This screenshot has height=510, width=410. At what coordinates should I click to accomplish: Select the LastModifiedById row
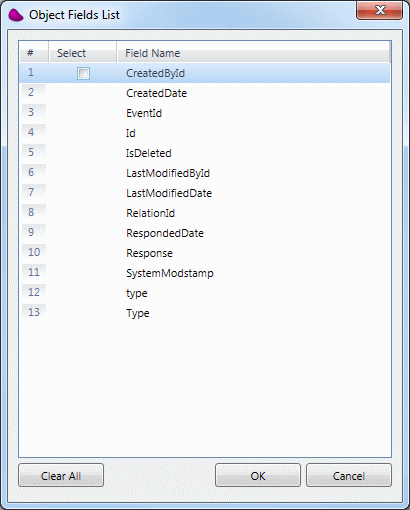(204, 173)
